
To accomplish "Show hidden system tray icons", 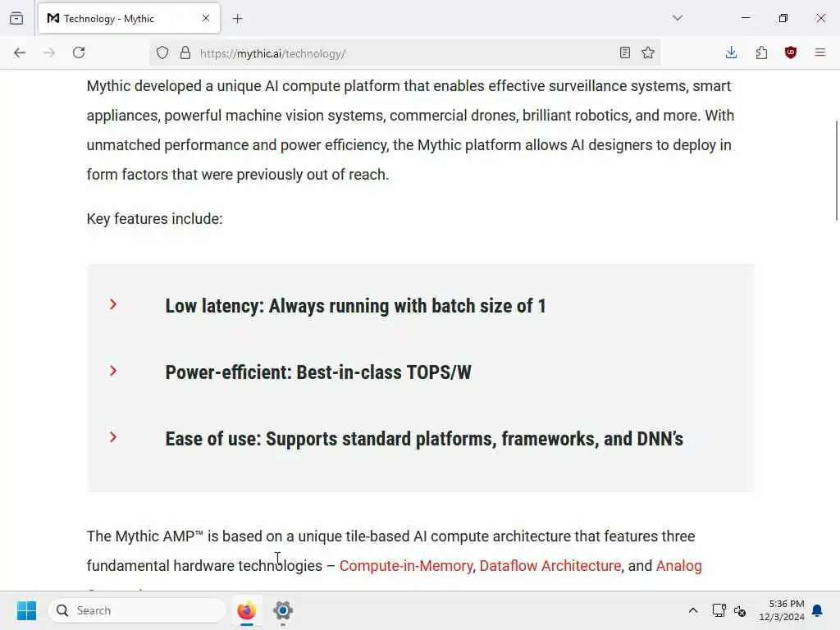I will 692,610.
